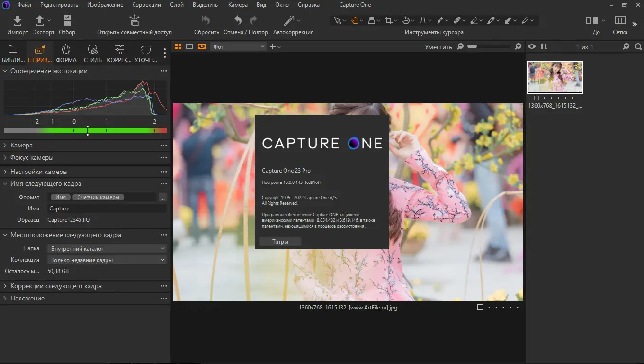
Task: Click the viewer zoom slider
Action: pyautogui.click(x=489, y=46)
